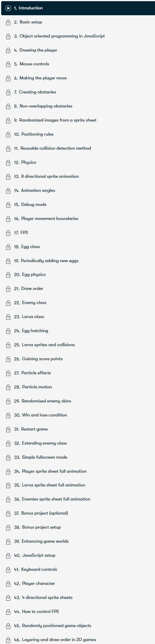Open lesson 46 Layering and draw order in 2D games
This screenshot has width=155, height=644.
tap(78, 640)
